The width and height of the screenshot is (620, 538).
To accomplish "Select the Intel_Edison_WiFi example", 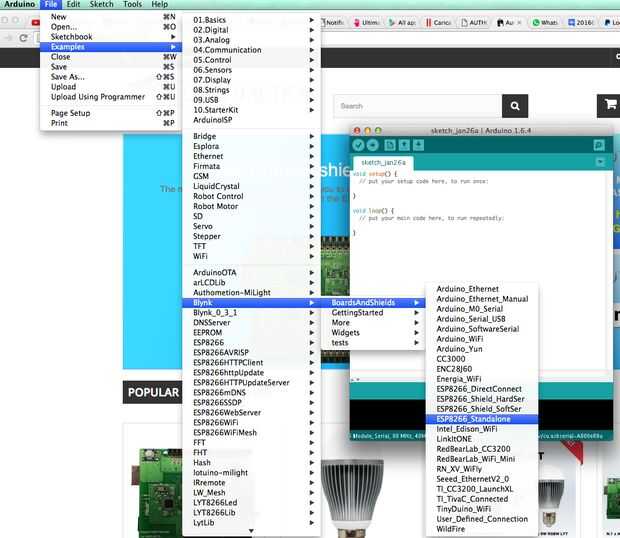I will click(x=482, y=429).
